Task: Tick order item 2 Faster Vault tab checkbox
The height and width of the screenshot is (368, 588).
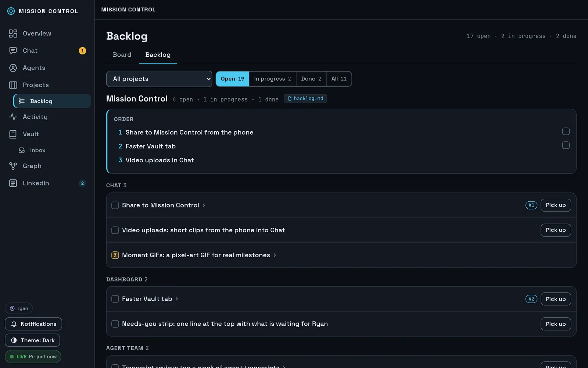Action: 566,145
